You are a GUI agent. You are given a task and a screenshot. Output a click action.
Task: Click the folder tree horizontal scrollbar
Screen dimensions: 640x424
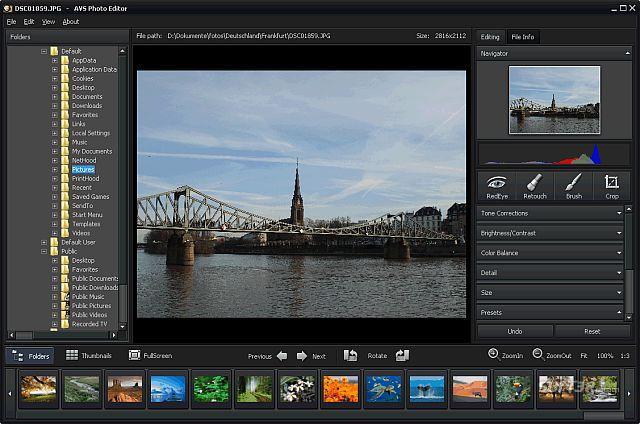point(62,335)
